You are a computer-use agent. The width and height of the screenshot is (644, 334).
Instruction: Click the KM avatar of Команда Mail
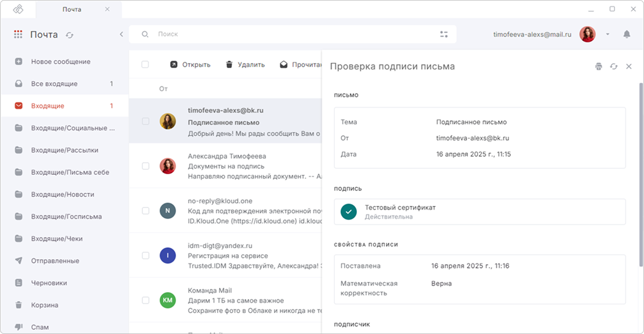pyautogui.click(x=167, y=300)
